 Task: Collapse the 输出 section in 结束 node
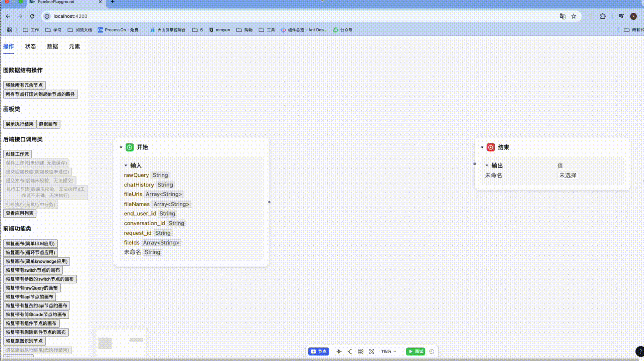[487, 165]
